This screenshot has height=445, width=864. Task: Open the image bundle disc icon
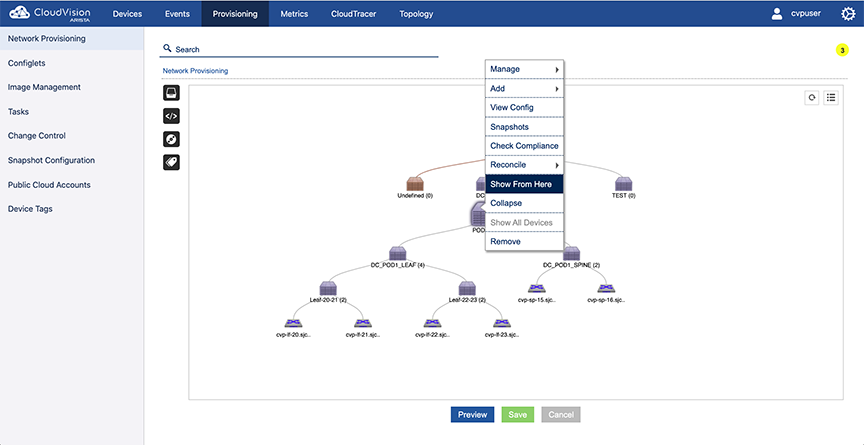(x=171, y=139)
